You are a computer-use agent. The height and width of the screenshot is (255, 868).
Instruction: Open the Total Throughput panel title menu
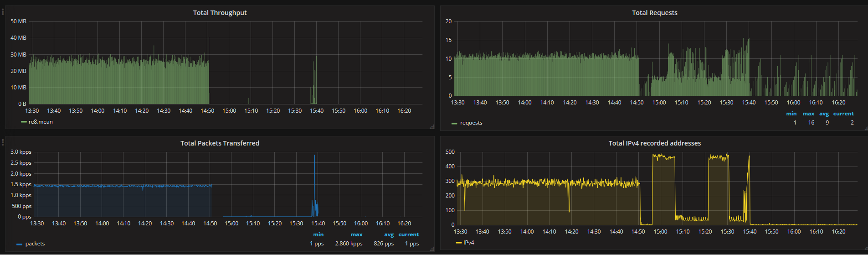pyautogui.click(x=220, y=13)
